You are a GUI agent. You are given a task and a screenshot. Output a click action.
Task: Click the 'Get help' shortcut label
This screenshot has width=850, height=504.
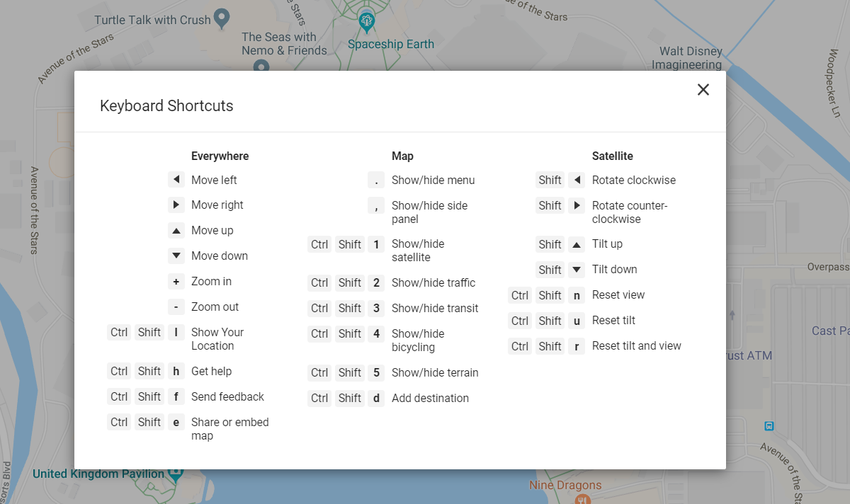[212, 371]
